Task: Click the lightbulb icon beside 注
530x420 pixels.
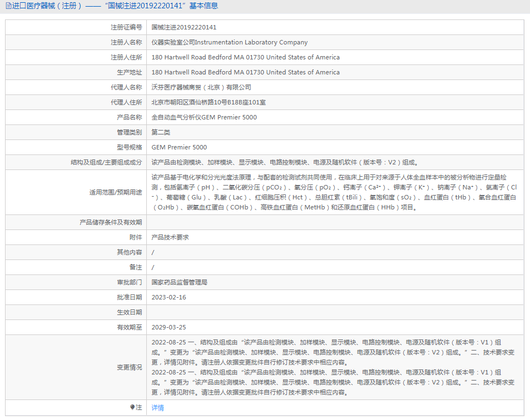Action: (132, 407)
